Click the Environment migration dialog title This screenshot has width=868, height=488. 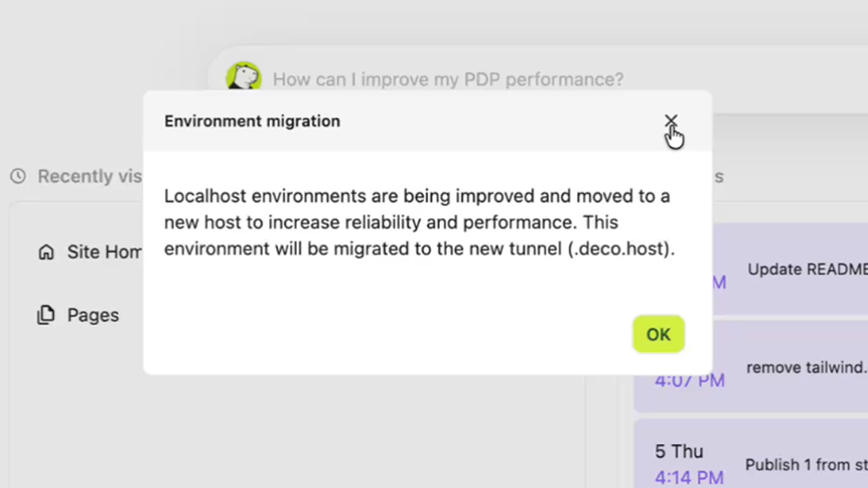pos(252,121)
